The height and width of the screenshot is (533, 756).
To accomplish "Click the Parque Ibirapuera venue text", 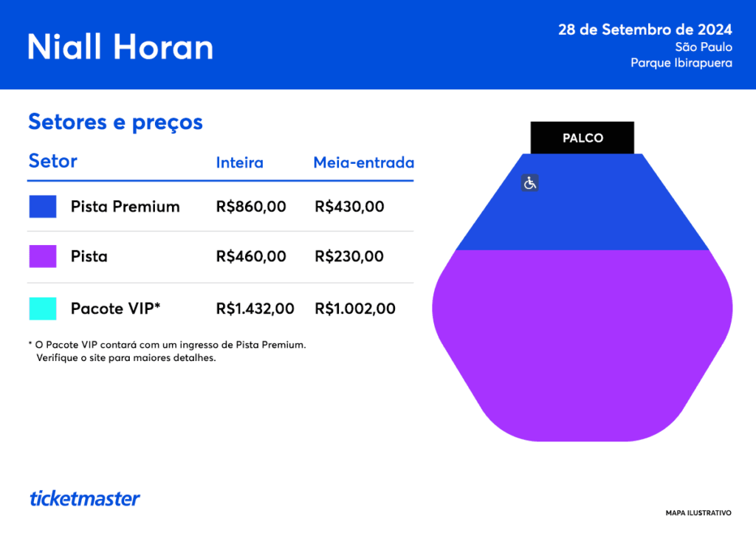I will point(681,63).
